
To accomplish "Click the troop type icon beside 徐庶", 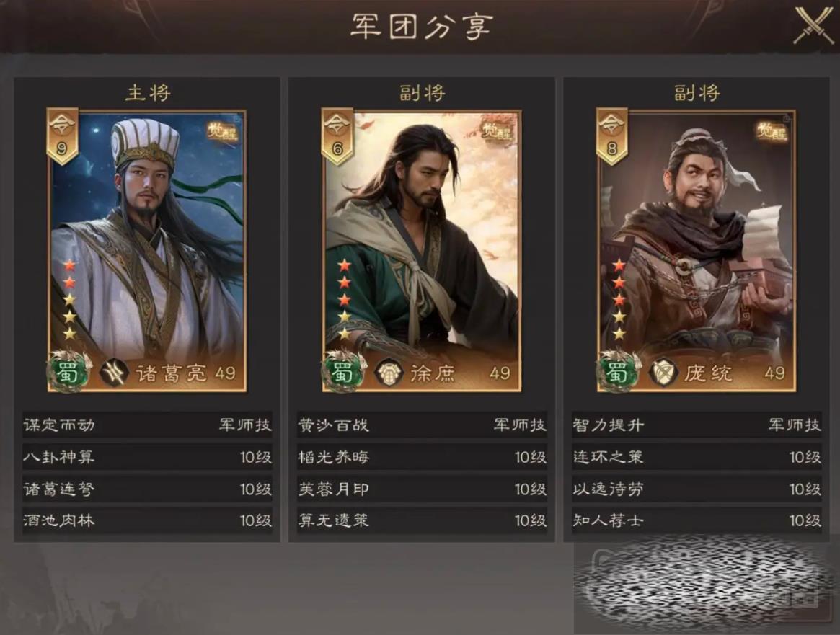I will pos(389,373).
